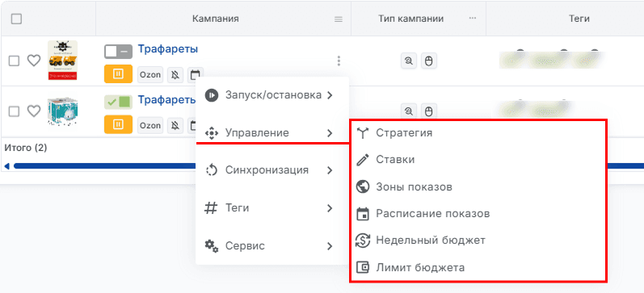Click the Кампания column header label
The width and height of the screenshot is (644, 293).
pos(216,19)
